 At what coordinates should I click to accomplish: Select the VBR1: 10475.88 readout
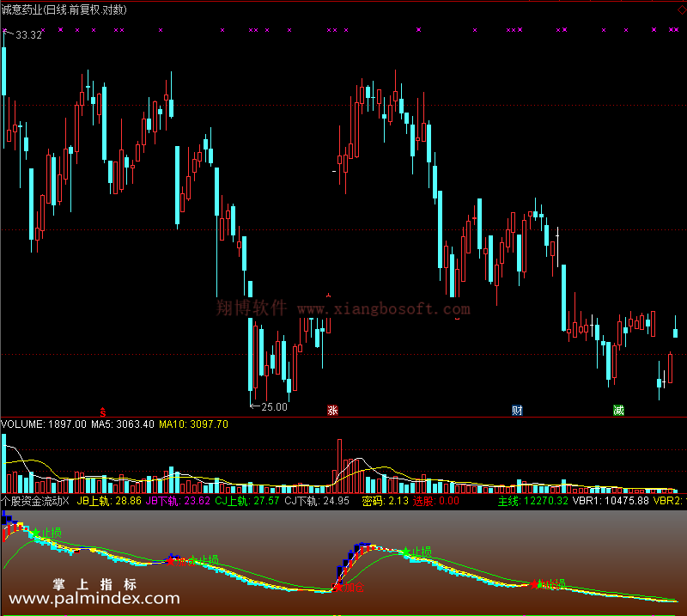tap(611, 501)
